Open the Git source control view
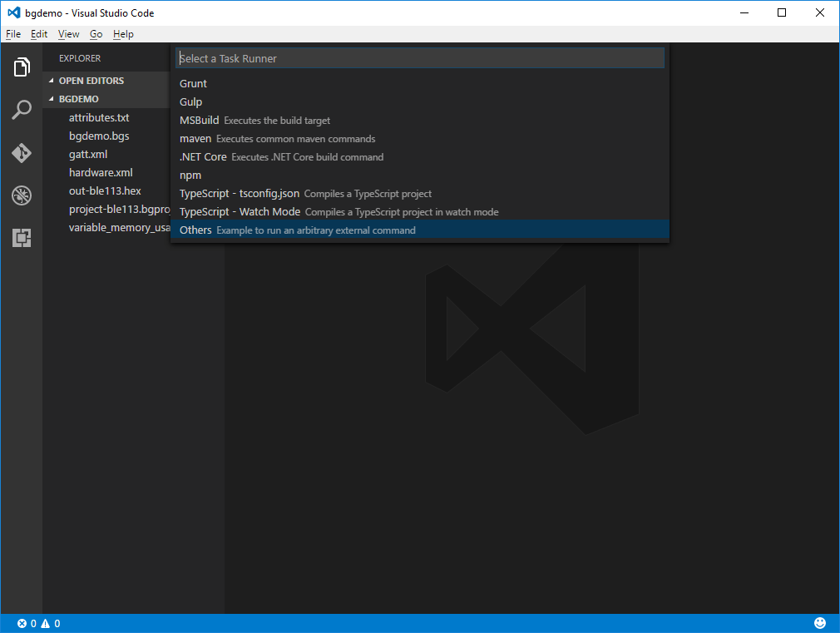840x633 pixels. coord(22,153)
